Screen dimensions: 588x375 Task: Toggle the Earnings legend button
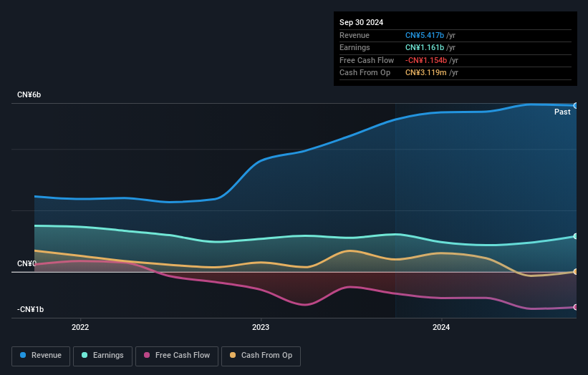click(102, 356)
